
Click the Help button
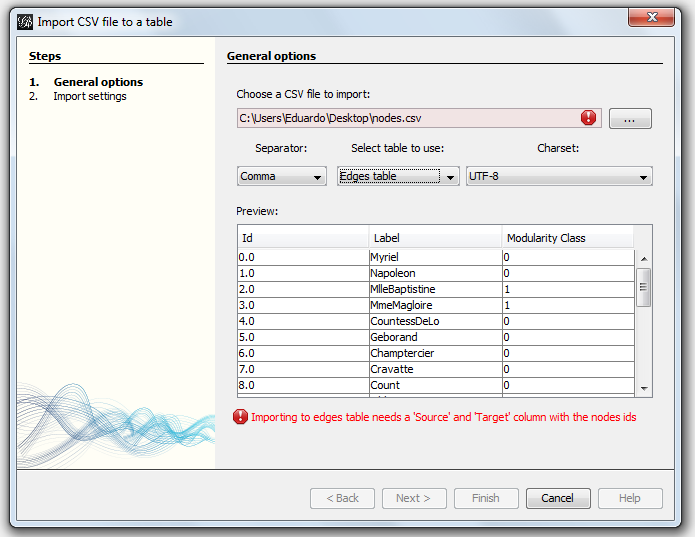click(630, 498)
